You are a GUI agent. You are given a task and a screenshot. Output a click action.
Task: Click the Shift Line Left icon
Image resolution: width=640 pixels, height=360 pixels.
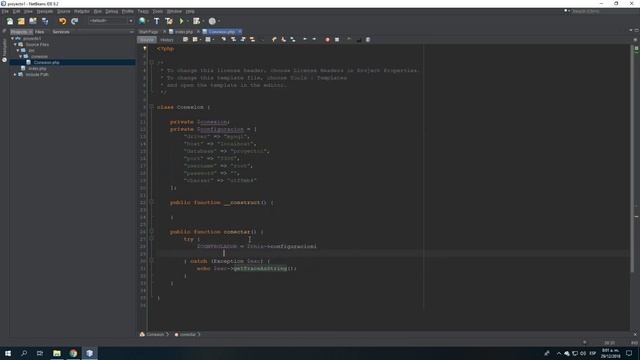tap(305, 40)
